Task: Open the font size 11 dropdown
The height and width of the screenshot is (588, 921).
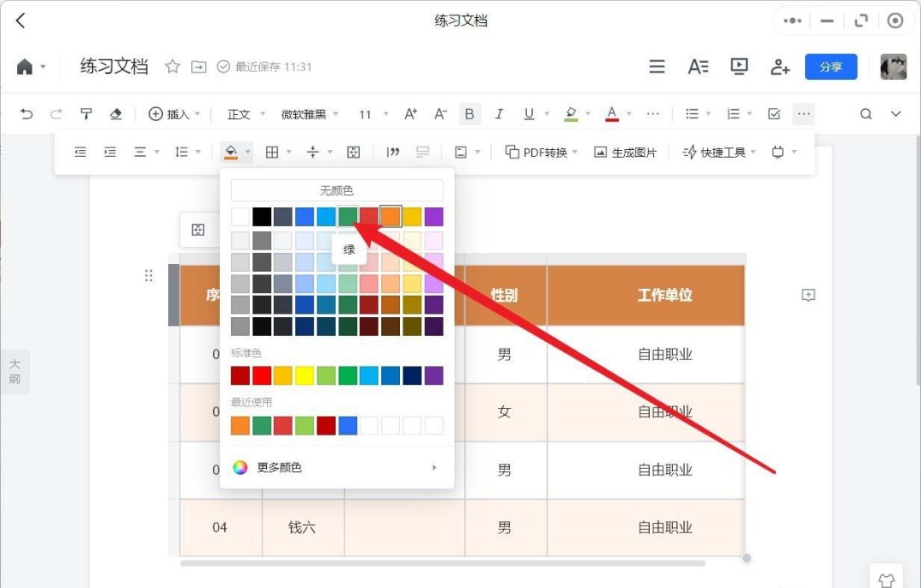Action: 367,113
